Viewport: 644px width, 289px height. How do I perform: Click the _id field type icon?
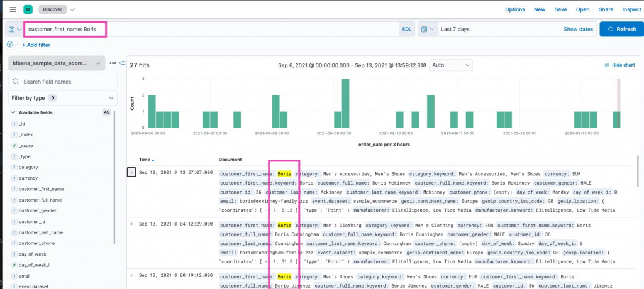click(14, 124)
